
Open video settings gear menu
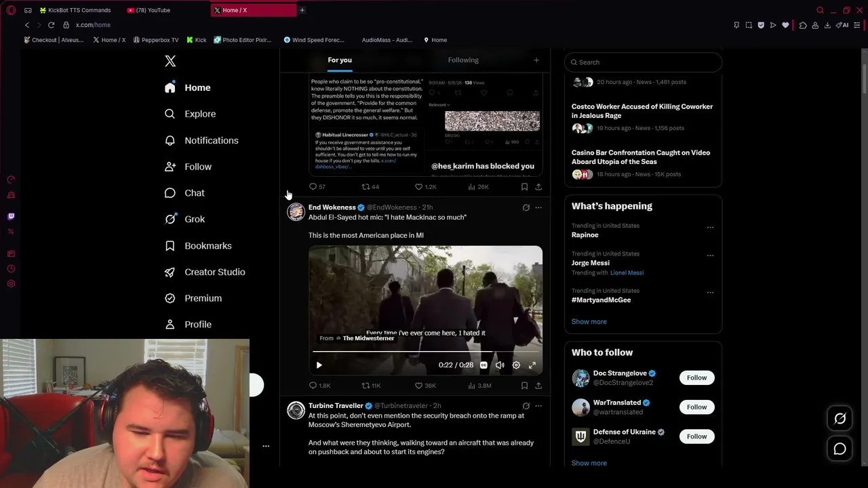click(x=516, y=365)
